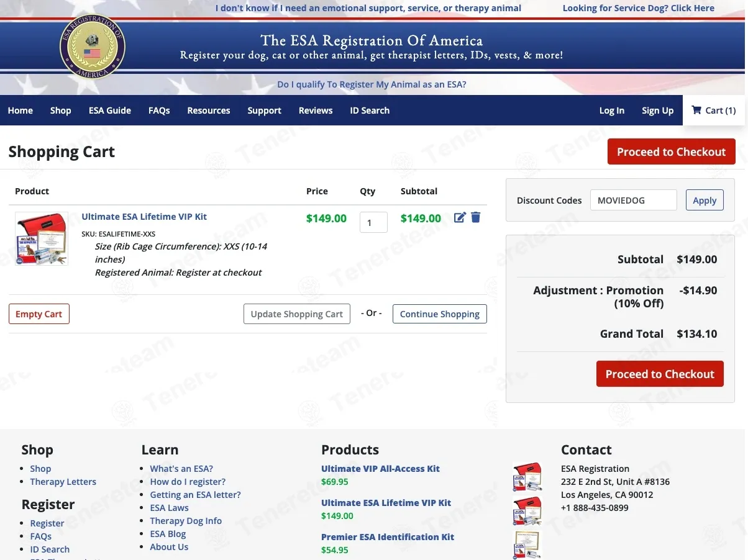Open ESA Guide in the navigation bar
Image resolution: width=748 pixels, height=560 pixels.
(x=110, y=111)
